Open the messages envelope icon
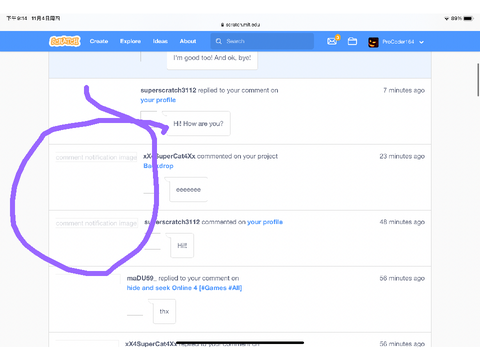 tap(332, 41)
